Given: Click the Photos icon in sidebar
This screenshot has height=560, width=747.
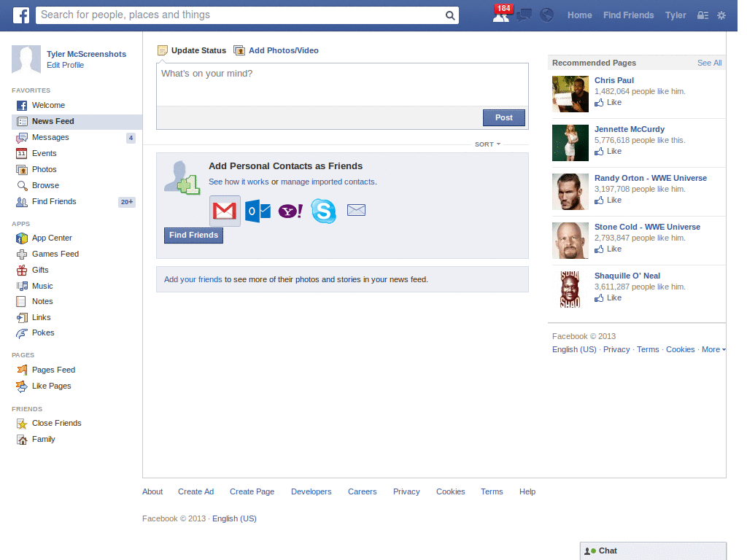Looking at the screenshot, I should [x=21, y=169].
